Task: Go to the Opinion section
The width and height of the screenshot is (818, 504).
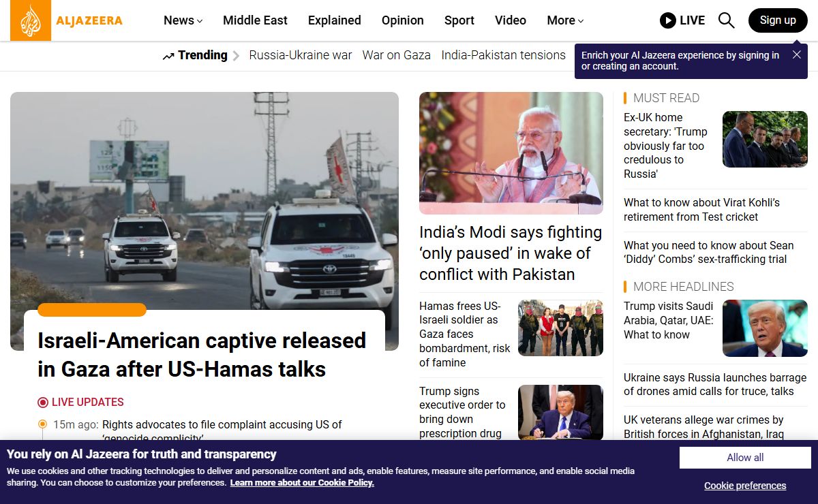Action: (403, 20)
